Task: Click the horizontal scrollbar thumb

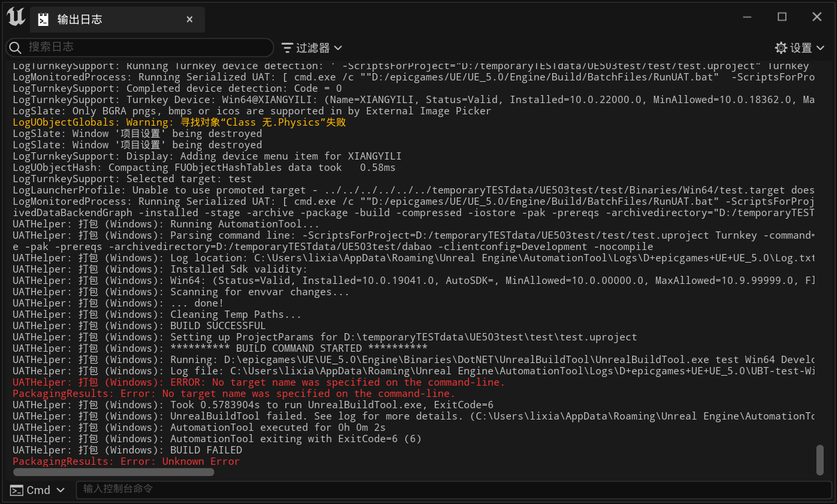Action: [114, 472]
